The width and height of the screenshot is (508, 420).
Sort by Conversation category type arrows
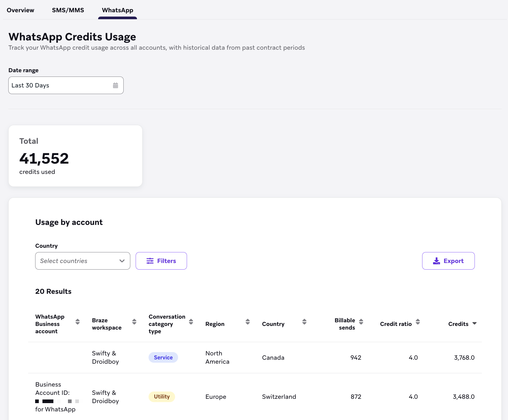pyautogui.click(x=191, y=322)
